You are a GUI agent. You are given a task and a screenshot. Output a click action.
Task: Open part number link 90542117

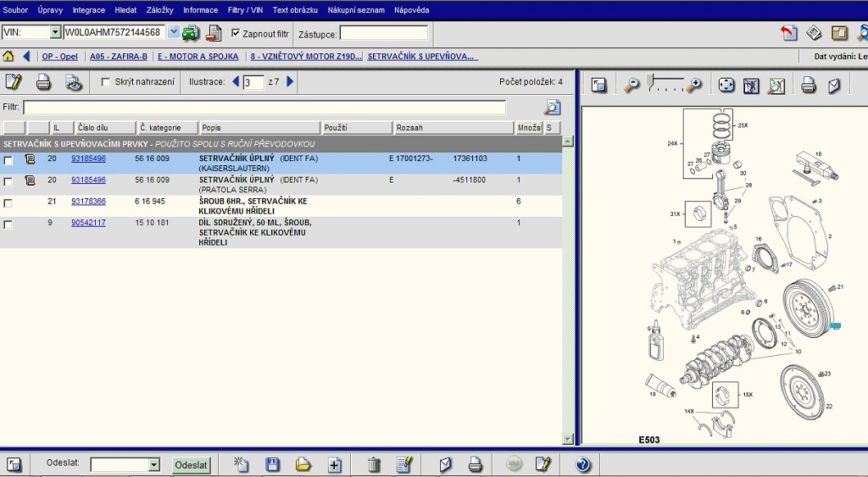[x=88, y=223]
